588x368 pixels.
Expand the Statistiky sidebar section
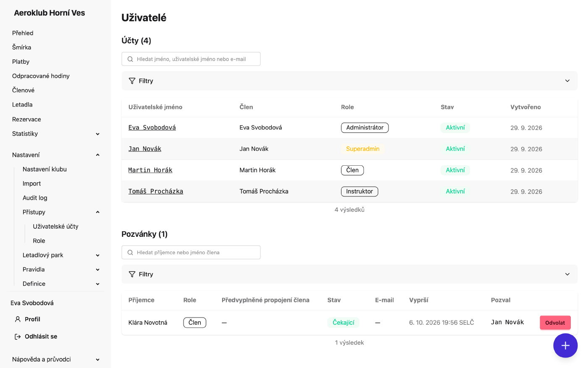[97, 134]
